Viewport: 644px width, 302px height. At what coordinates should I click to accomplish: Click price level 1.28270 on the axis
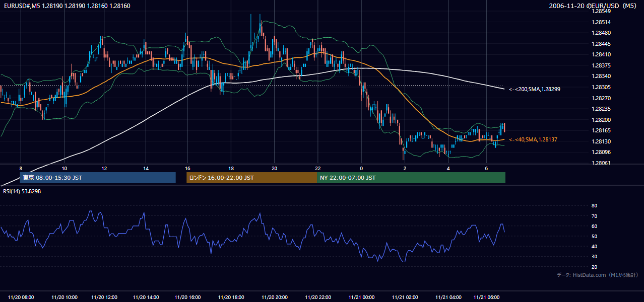pyautogui.click(x=601, y=98)
